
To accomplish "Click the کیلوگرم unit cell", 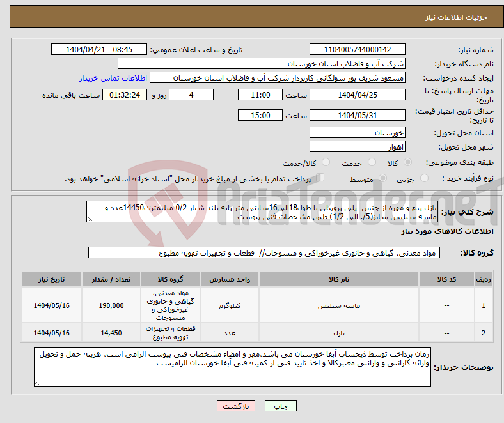I will (230, 305).
